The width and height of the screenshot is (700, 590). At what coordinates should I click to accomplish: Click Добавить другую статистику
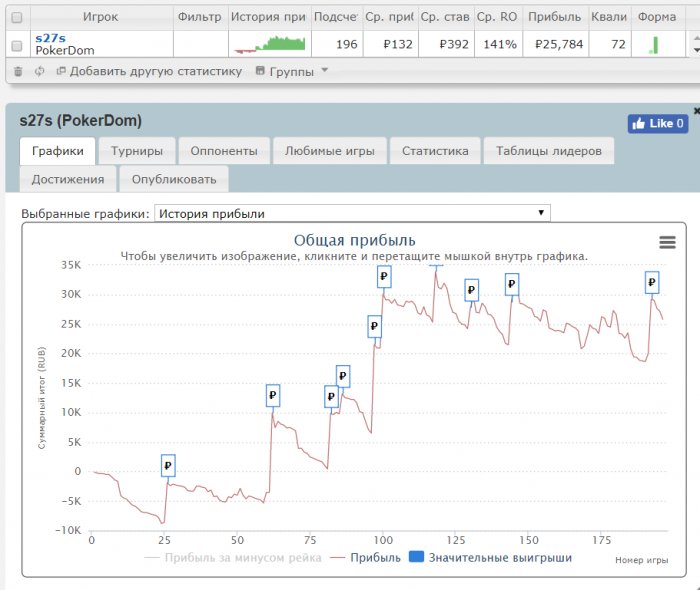[x=149, y=71]
